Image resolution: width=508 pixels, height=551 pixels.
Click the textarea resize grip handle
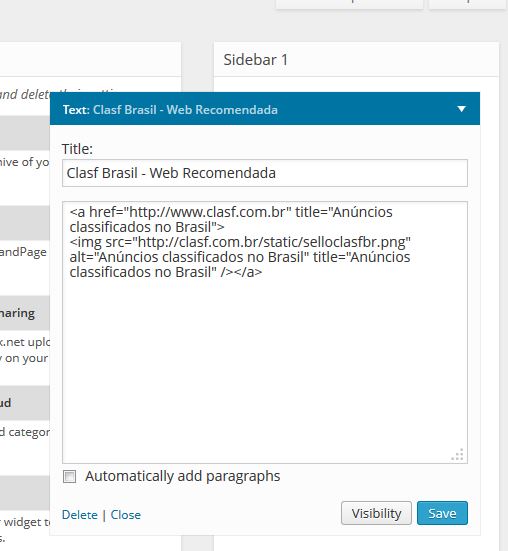pyautogui.click(x=458, y=454)
